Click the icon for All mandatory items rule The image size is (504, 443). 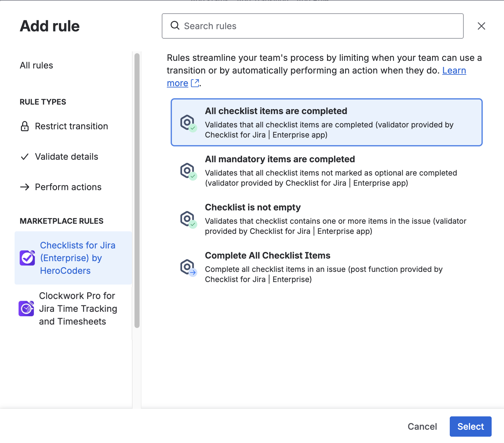(188, 171)
